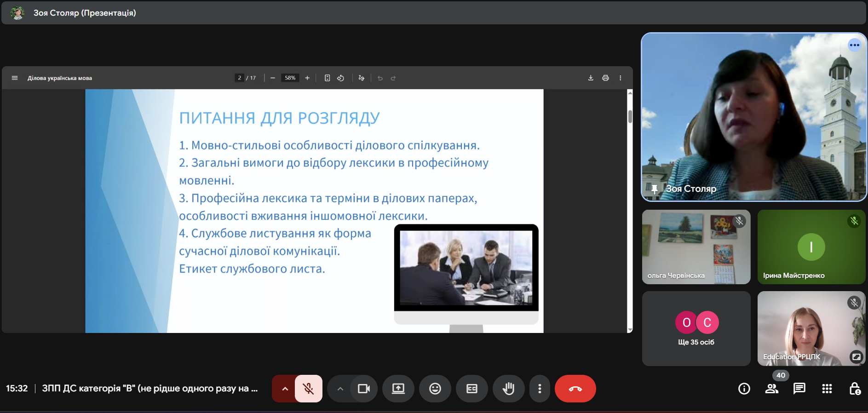The height and width of the screenshot is (413, 868).
Task: Open the PDF viewer more actions menu
Action: [x=620, y=78]
